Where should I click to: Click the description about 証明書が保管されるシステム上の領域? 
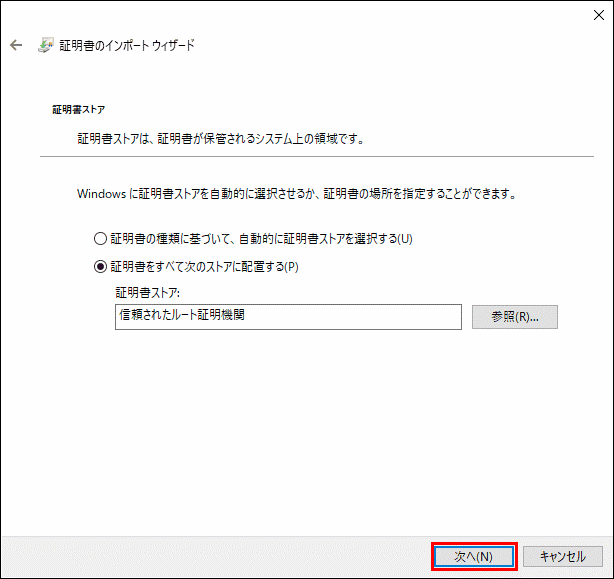pos(221,139)
